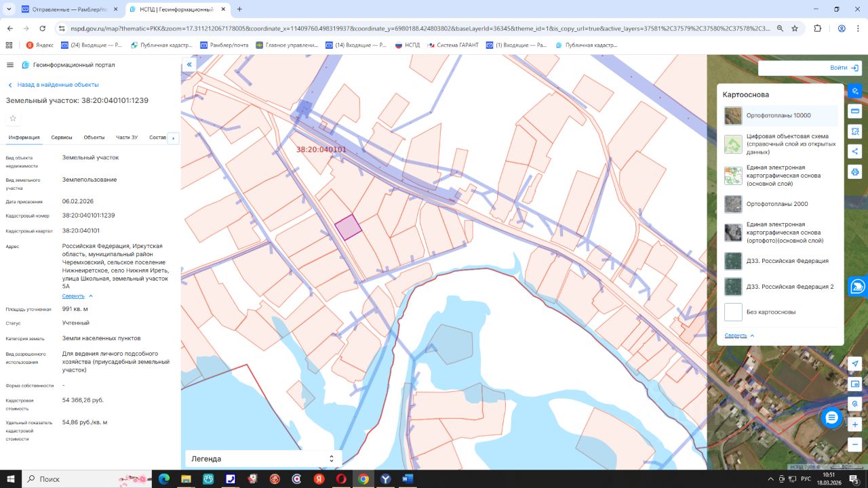Zoom in on the map
This screenshot has height=488, width=868.
855,425
